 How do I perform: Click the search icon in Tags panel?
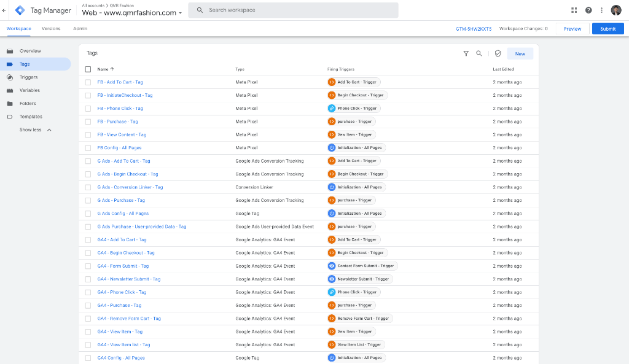pos(479,53)
